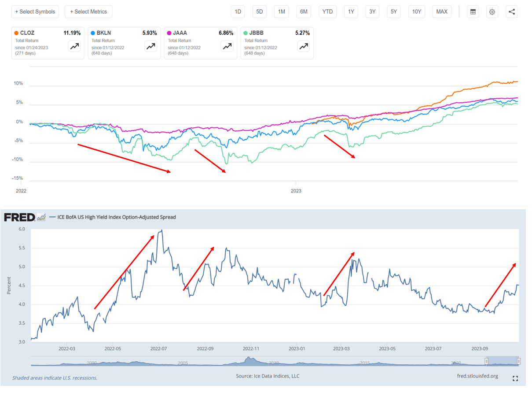
Task: Click the date range slider handle
Action: point(486,361)
